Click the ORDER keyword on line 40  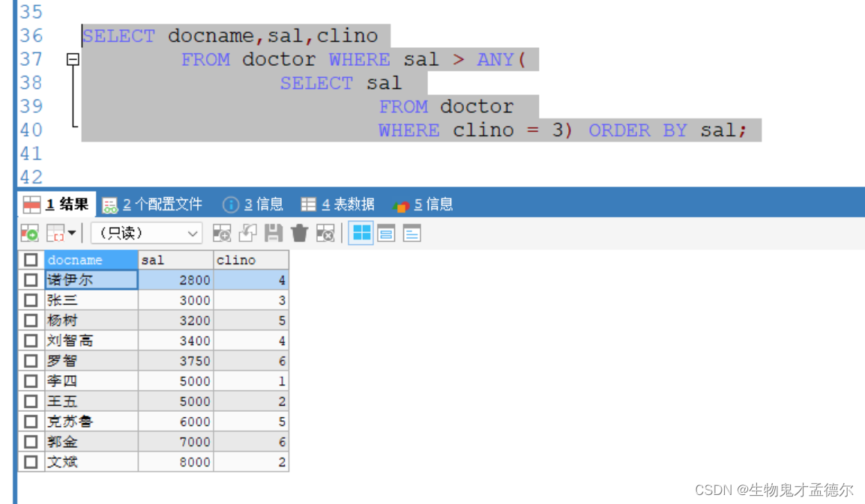(x=619, y=130)
